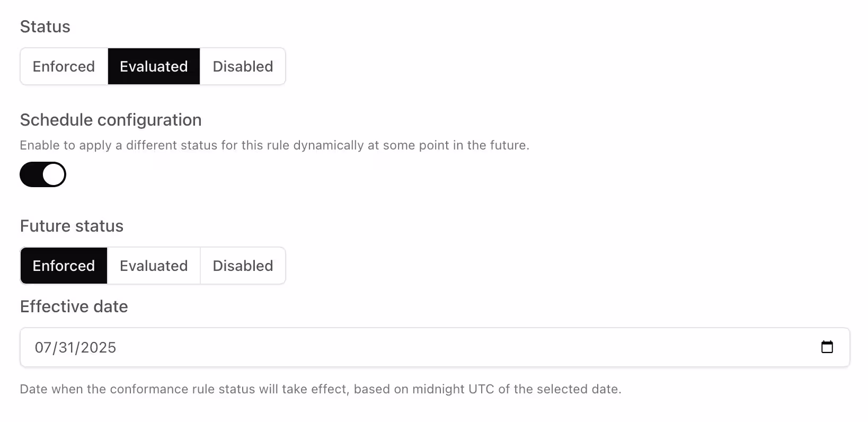
Task: Click the Evaluated status option
Action: pos(153,66)
